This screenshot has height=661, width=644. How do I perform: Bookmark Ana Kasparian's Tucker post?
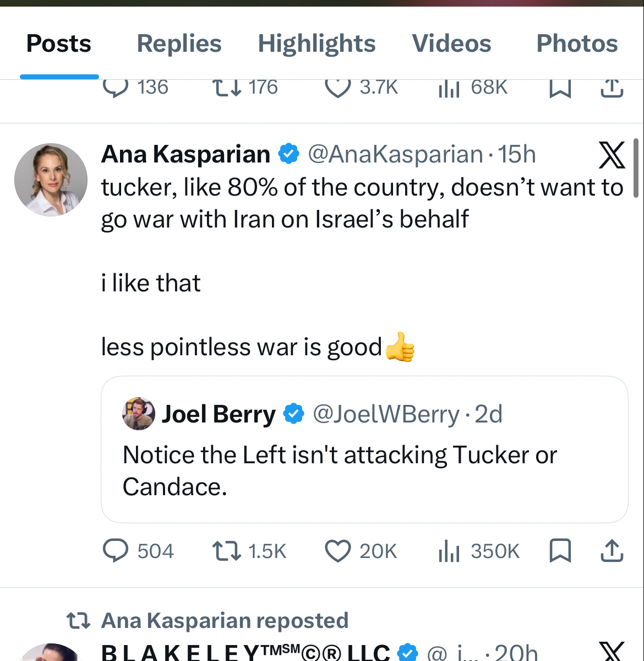click(560, 551)
